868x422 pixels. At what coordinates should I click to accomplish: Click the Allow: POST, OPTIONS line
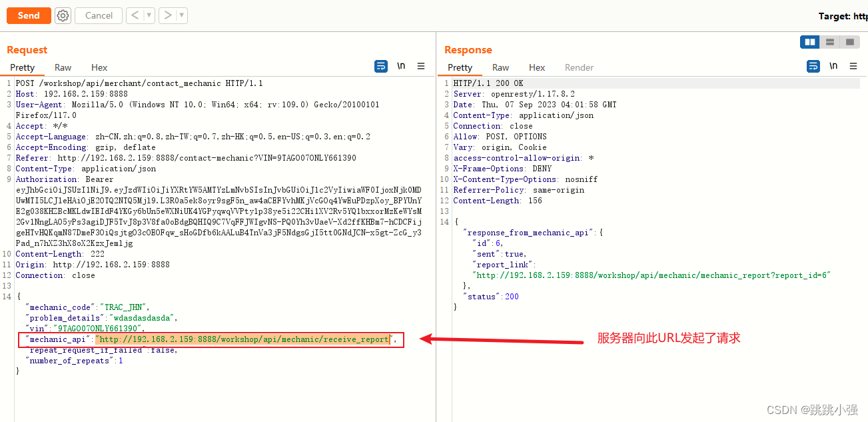pos(500,137)
